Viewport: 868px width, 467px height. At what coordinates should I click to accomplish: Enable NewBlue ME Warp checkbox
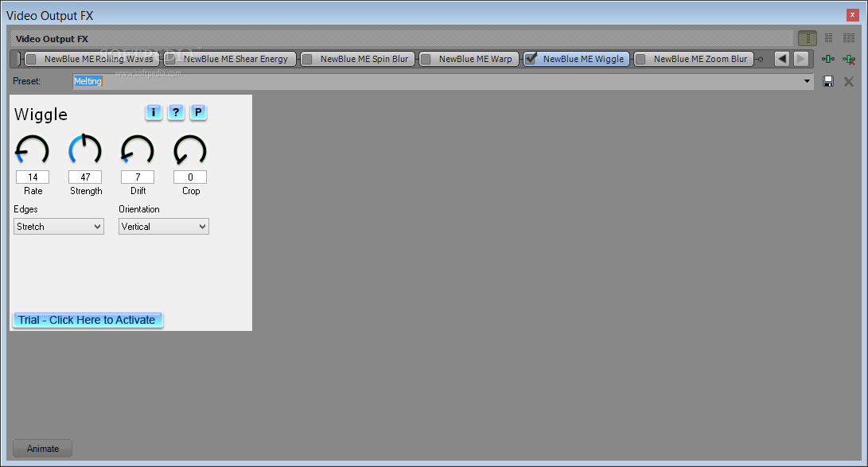tap(426, 59)
